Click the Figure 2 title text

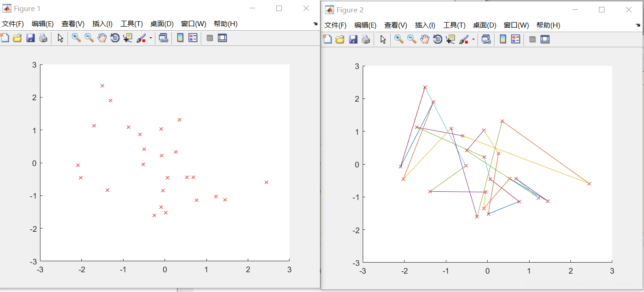pos(350,10)
